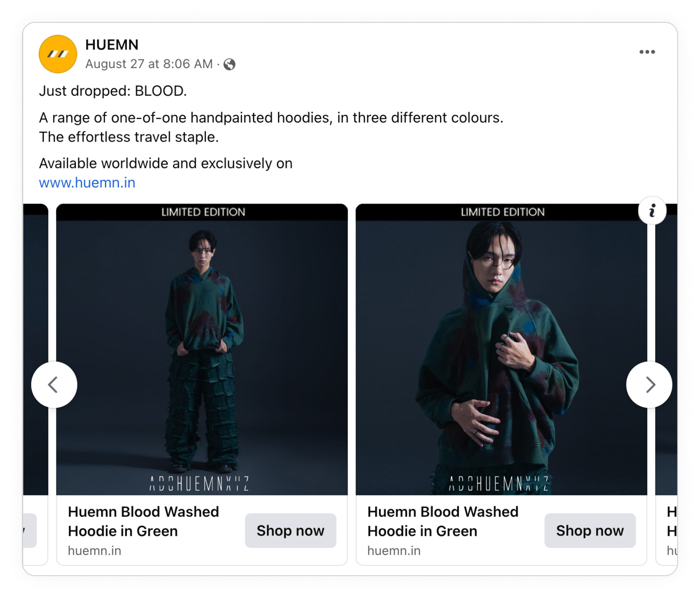
Task: Select the Huemn Blood Washed Hoodie title
Action: (x=144, y=521)
